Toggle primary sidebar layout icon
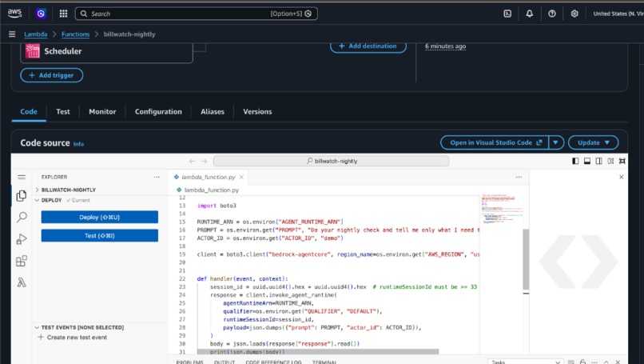The height and width of the screenshot is (364, 644). click(575, 161)
